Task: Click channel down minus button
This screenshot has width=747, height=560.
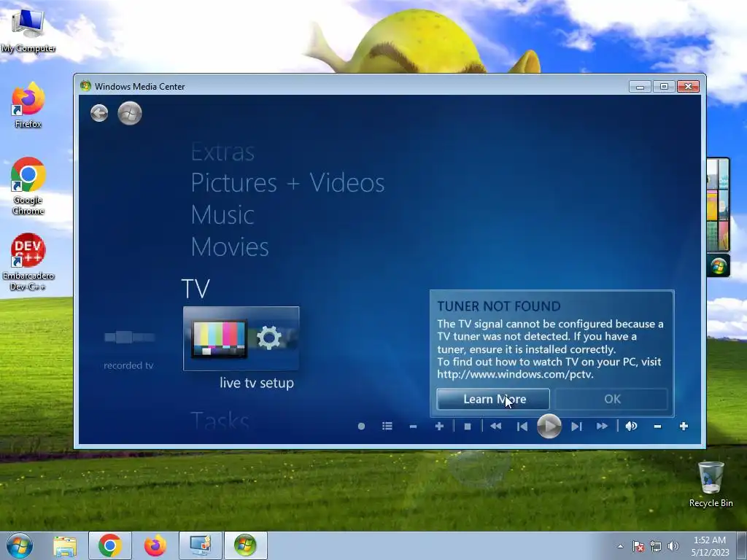Action: coord(413,426)
